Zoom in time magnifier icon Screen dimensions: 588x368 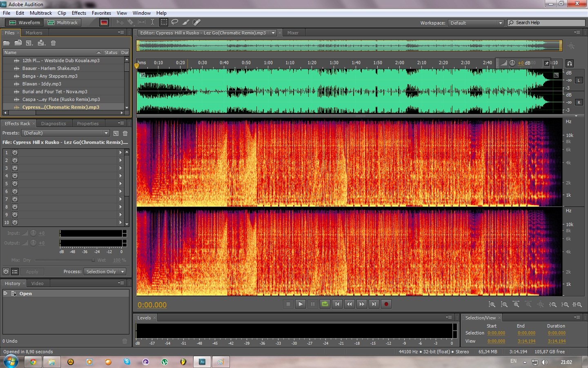(x=516, y=304)
